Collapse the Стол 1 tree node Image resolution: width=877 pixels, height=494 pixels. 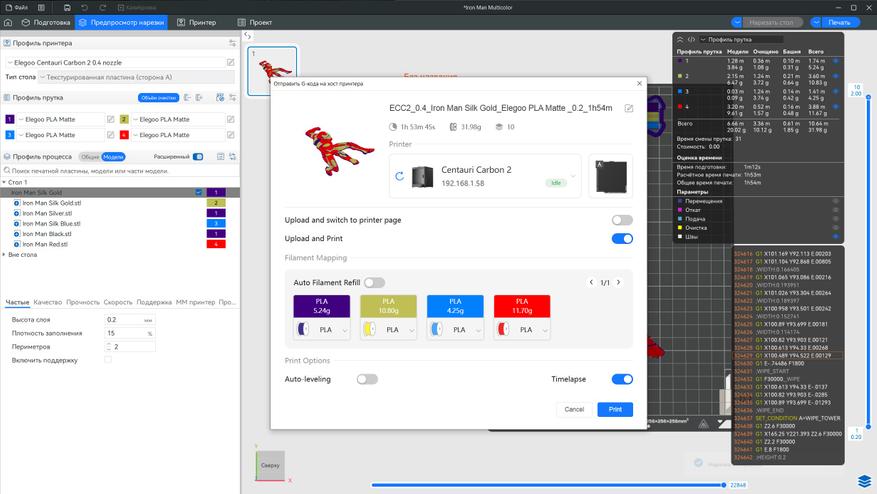click(x=4, y=182)
